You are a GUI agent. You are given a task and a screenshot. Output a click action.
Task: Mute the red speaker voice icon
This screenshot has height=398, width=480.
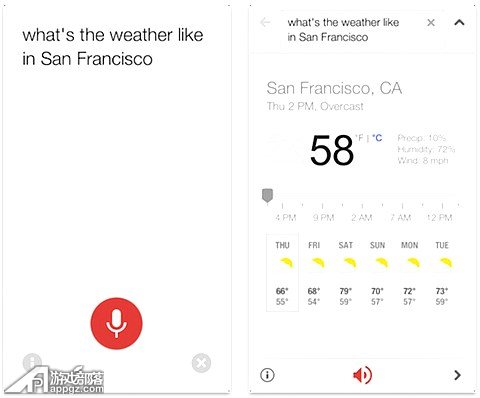point(362,375)
